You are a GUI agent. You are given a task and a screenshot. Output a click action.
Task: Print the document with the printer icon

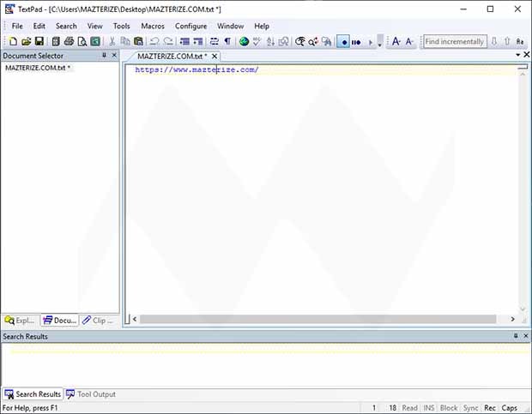coord(69,41)
